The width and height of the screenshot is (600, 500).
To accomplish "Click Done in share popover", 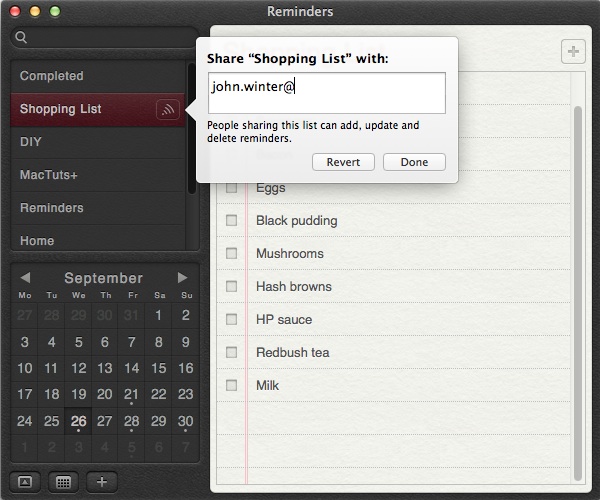I will pos(414,162).
